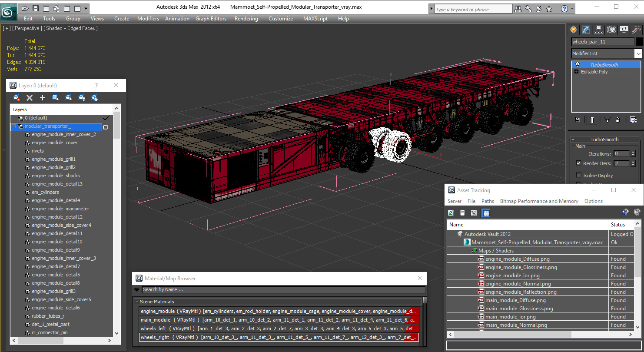Viewport: 644px width, 352px height.
Task: Open the quick access toolbar dropdown arrow
Action: pyautogui.click(x=86, y=8)
